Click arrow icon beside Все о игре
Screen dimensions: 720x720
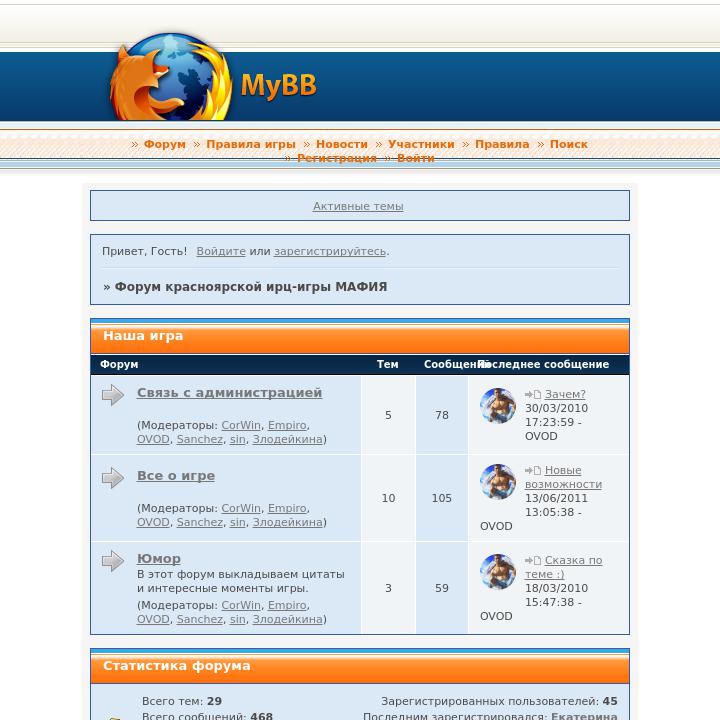[113, 478]
